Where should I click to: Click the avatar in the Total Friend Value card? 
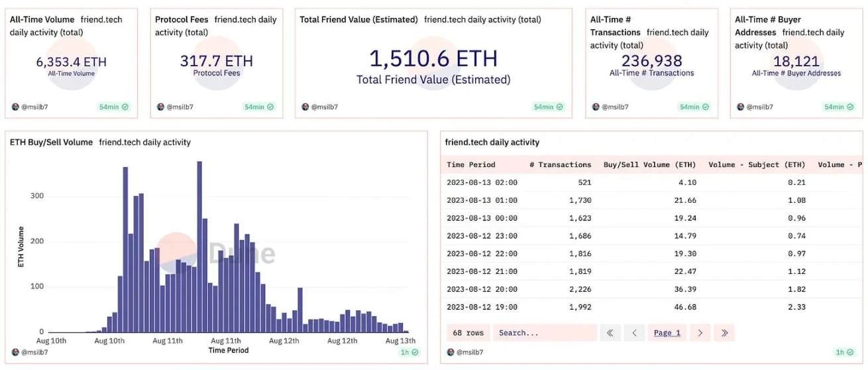tap(305, 107)
